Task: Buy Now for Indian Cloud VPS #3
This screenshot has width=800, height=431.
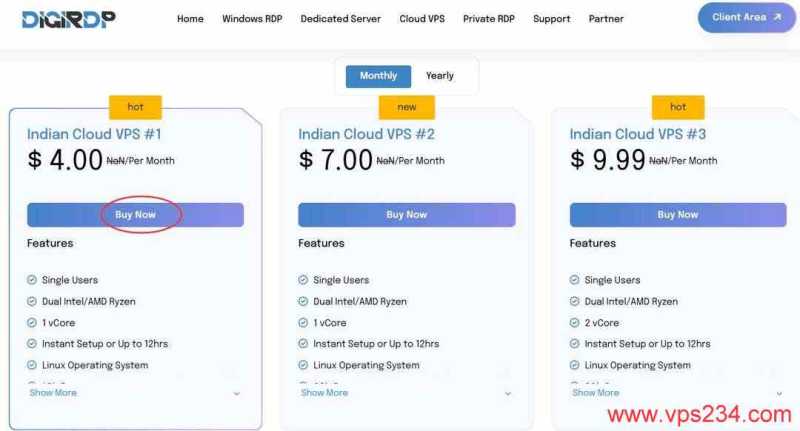Action: click(678, 214)
